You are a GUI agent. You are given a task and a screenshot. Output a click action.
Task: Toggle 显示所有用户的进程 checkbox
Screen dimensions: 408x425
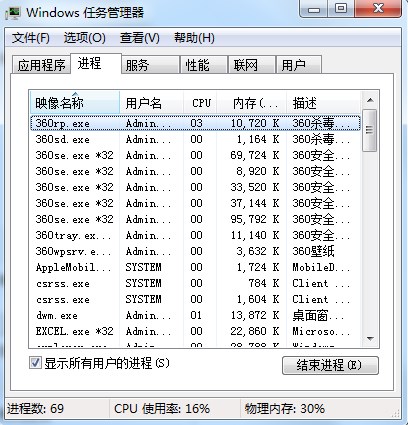coord(35,363)
